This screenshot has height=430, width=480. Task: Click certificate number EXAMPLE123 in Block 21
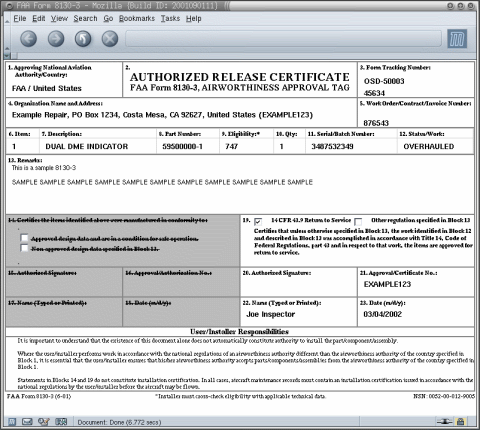point(387,284)
